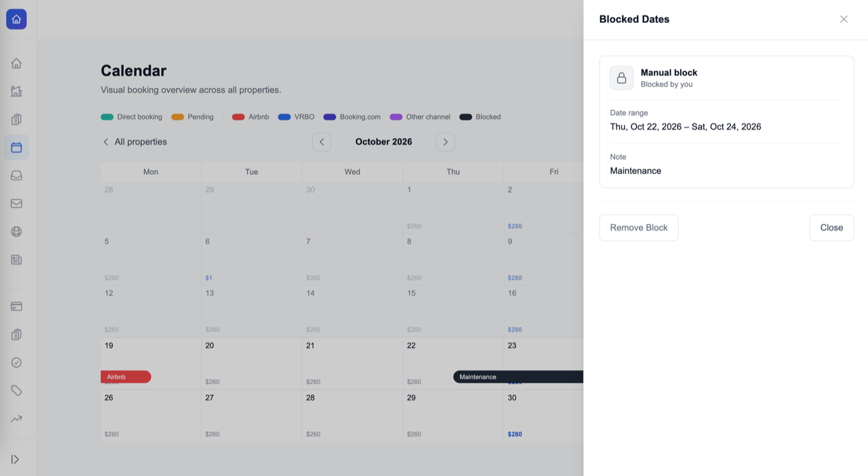Click the Remove Block button
The image size is (868, 476).
(639, 227)
